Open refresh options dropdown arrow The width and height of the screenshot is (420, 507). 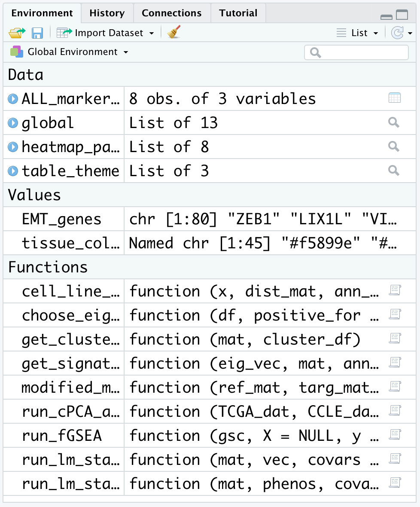pos(410,33)
